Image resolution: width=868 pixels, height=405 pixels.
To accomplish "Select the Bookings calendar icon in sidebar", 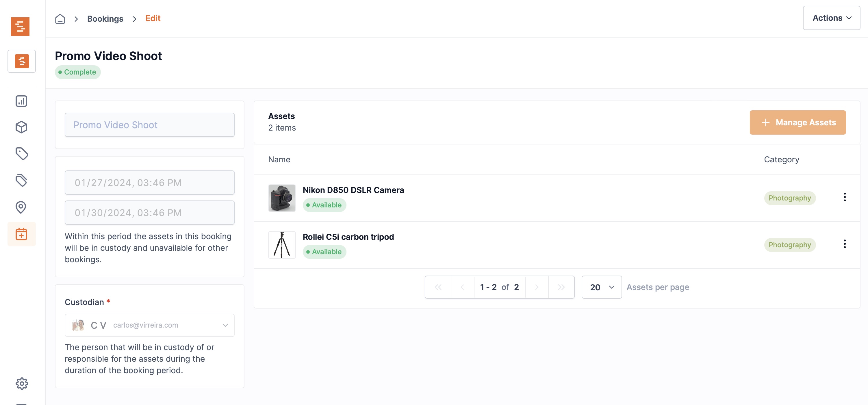I will 21,234.
